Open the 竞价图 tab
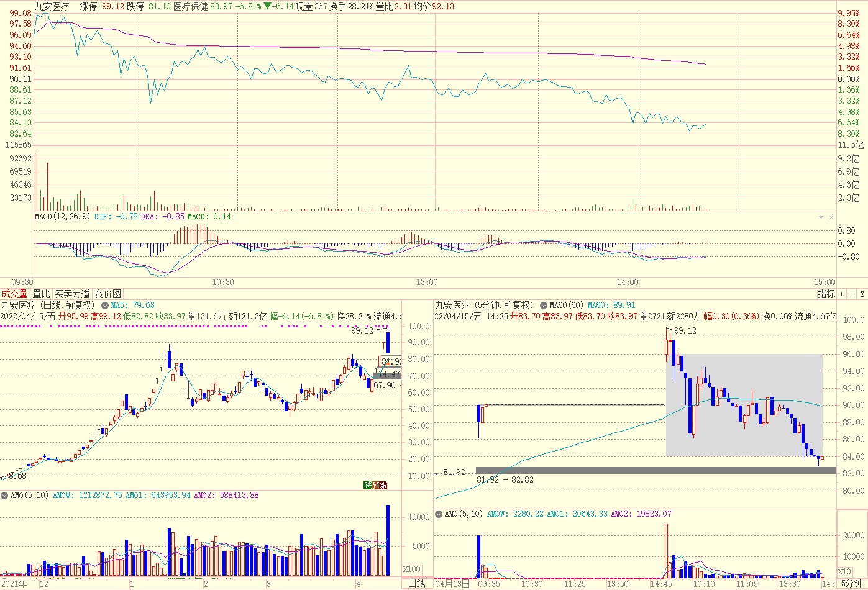 [x=107, y=294]
